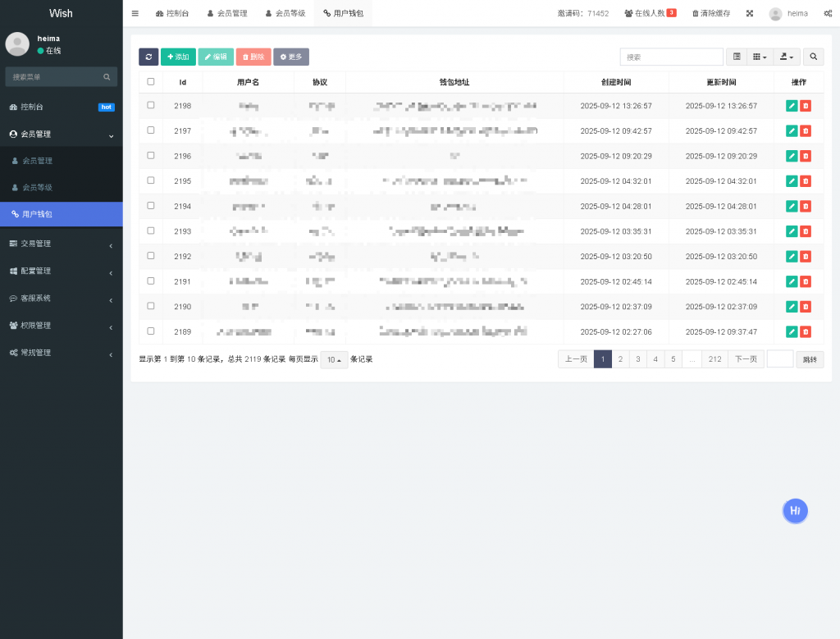Open the export data dropdown
This screenshot has width=840, height=639.
(787, 57)
